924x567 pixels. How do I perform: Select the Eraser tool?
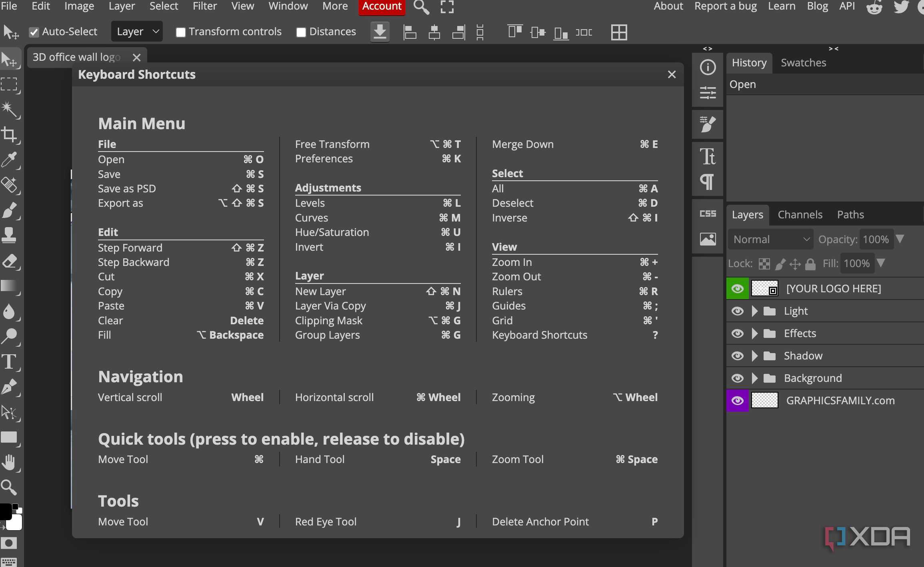9,262
